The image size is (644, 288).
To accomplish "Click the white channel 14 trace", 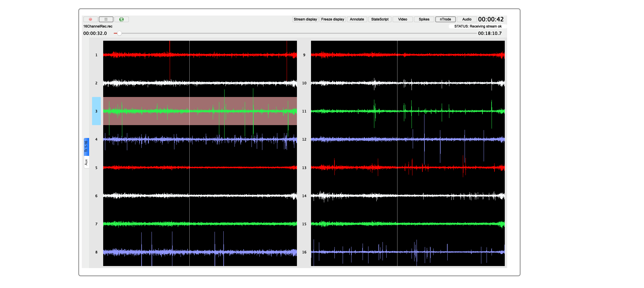I will (x=408, y=196).
